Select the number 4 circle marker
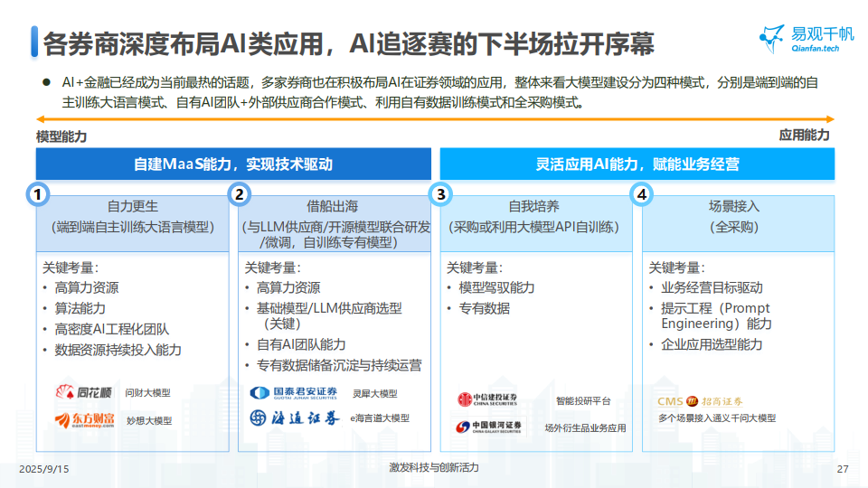This screenshot has width=868, height=488. click(643, 193)
